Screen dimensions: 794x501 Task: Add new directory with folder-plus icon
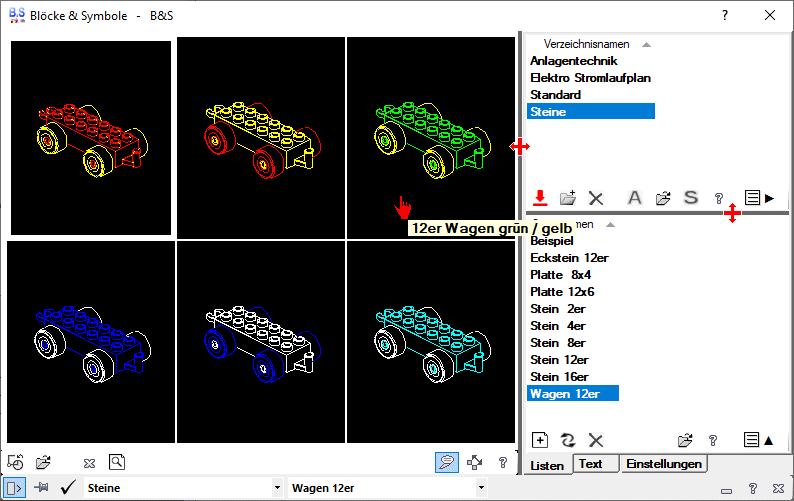coord(568,198)
